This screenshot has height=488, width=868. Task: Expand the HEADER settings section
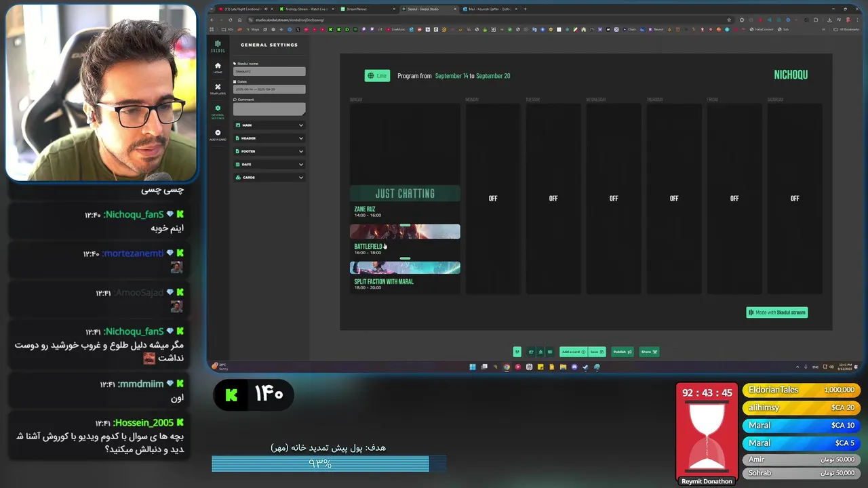(x=269, y=138)
